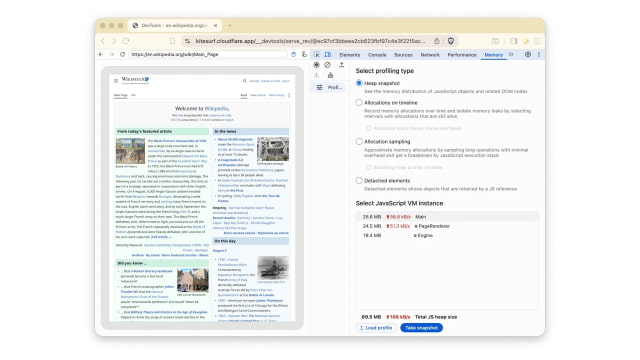This screenshot has width=640, height=360.
Task: Click the browser reload button
Action: point(126,41)
